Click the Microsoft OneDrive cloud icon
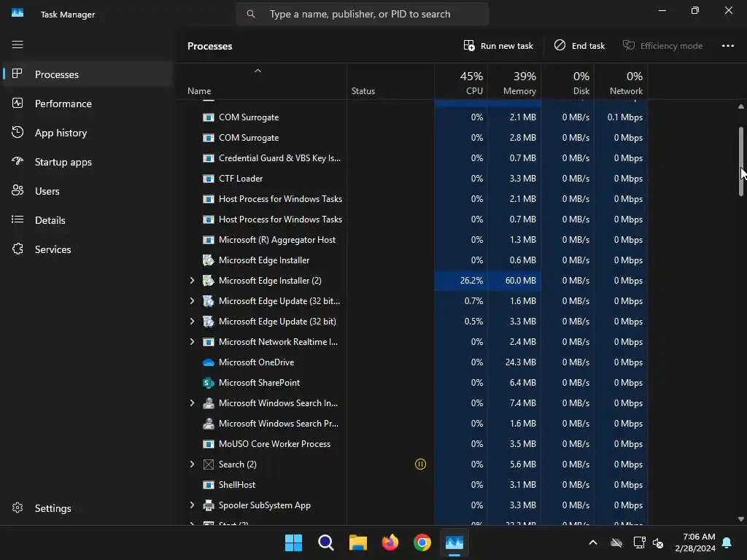The image size is (747, 560). pos(208,362)
